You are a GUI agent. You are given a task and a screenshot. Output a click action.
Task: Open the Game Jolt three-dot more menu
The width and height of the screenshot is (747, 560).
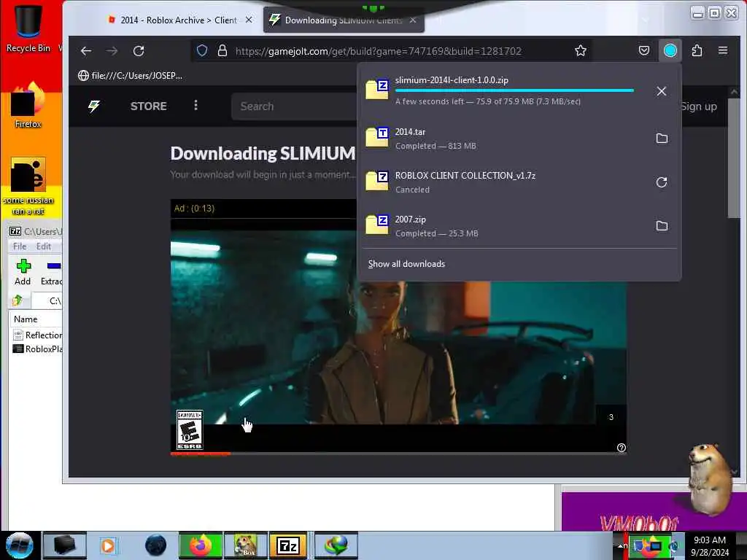pyautogui.click(x=196, y=105)
